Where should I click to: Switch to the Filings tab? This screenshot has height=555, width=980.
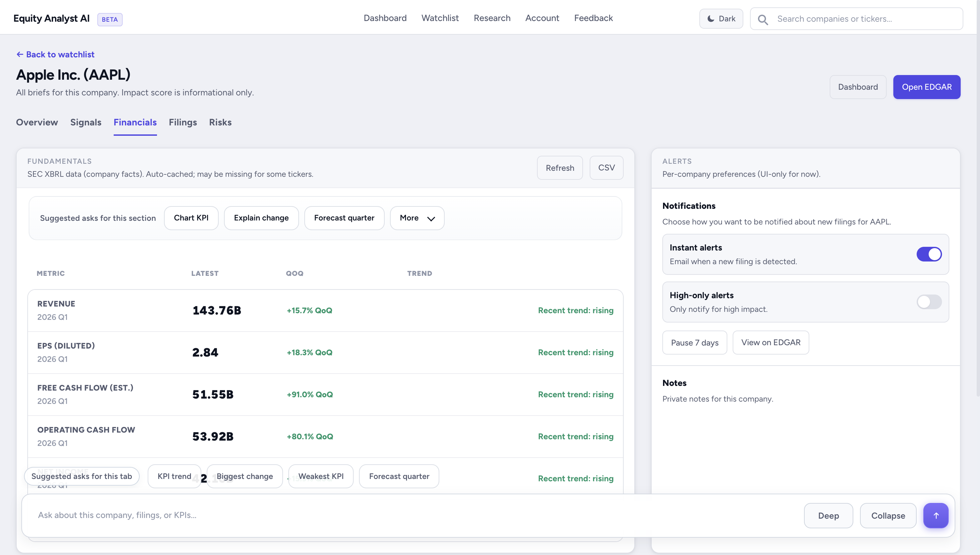[182, 122]
